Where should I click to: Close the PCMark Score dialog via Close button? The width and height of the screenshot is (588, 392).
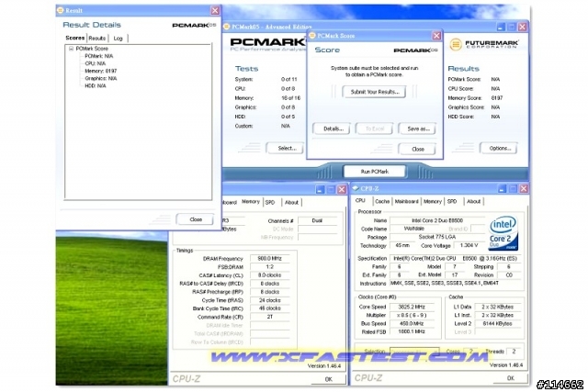tap(417, 149)
